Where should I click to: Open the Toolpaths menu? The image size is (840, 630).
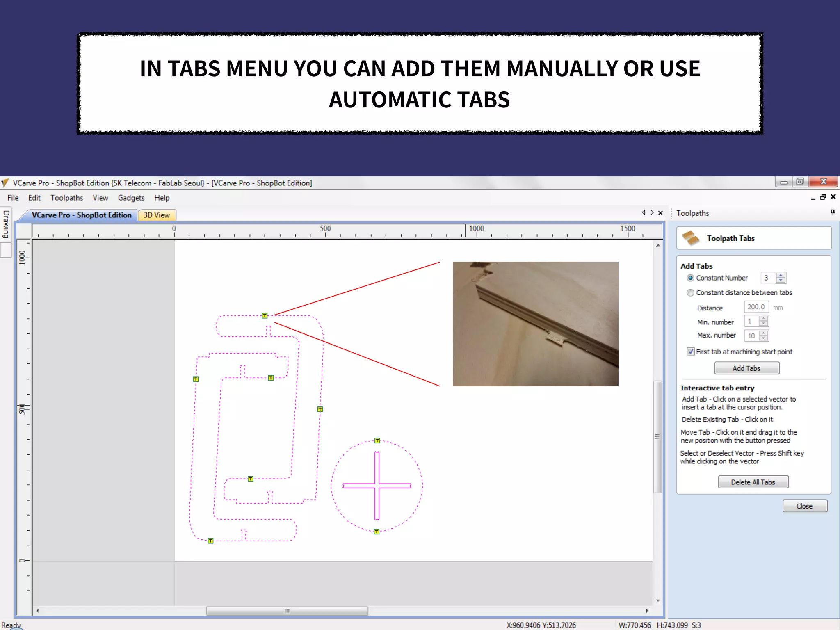click(66, 198)
